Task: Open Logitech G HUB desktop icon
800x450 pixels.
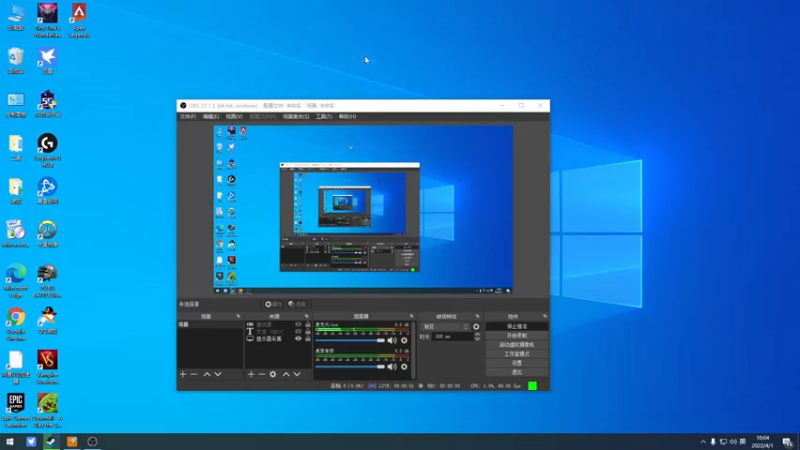Action: (x=47, y=151)
